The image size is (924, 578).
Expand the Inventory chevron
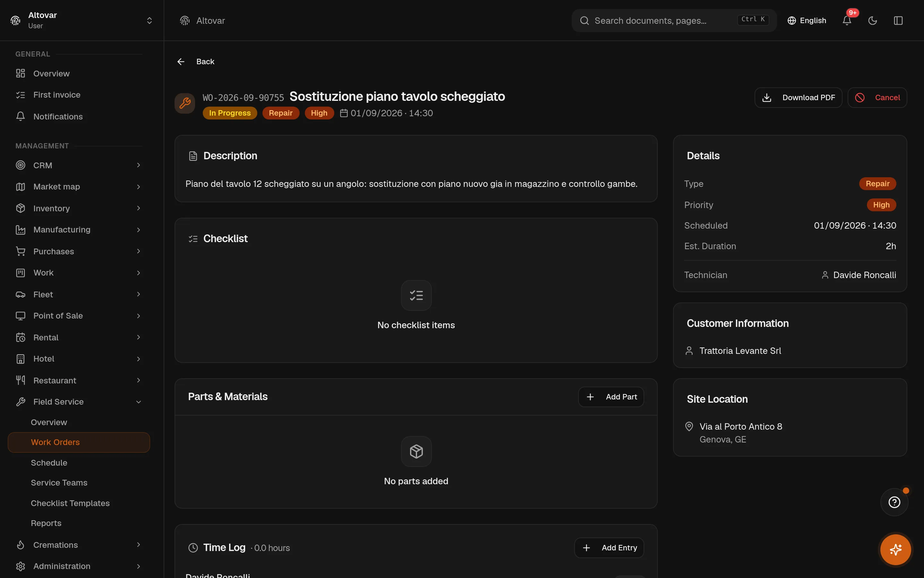[x=139, y=208]
